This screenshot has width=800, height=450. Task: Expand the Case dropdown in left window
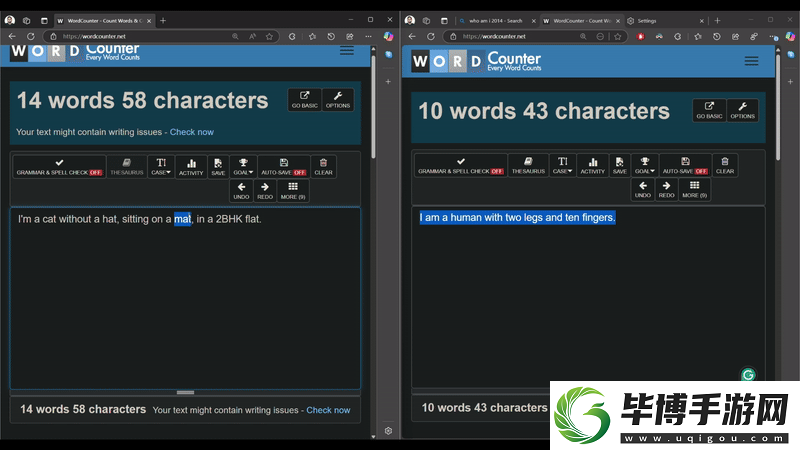click(161, 167)
